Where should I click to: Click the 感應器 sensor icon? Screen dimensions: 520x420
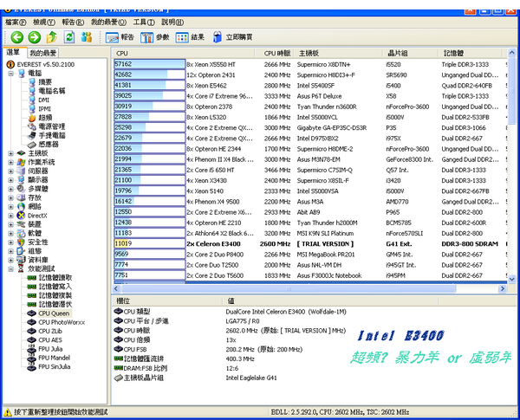click(x=32, y=145)
